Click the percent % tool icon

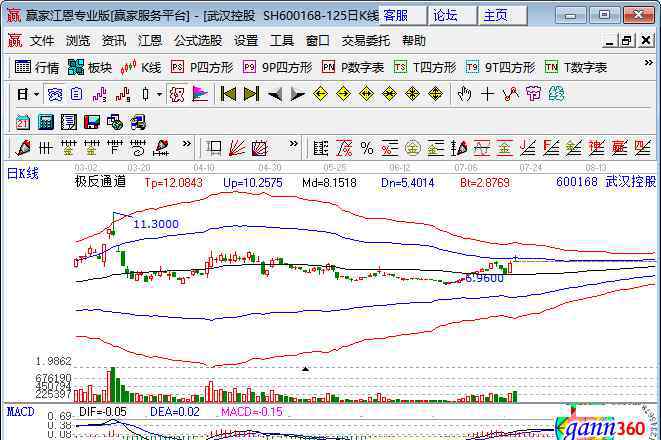[367, 148]
